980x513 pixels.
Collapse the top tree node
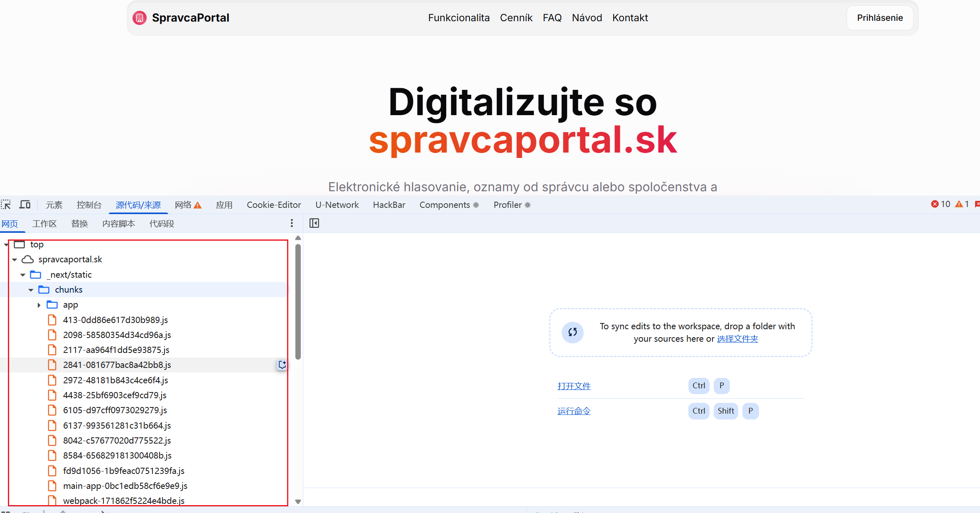6,244
